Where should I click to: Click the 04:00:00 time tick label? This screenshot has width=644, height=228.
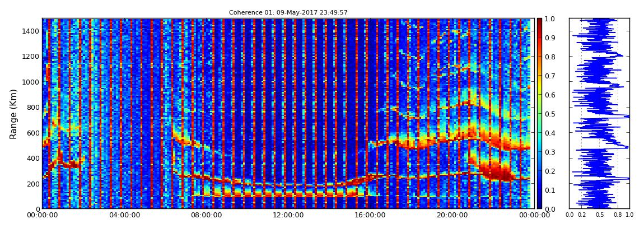pos(123,215)
